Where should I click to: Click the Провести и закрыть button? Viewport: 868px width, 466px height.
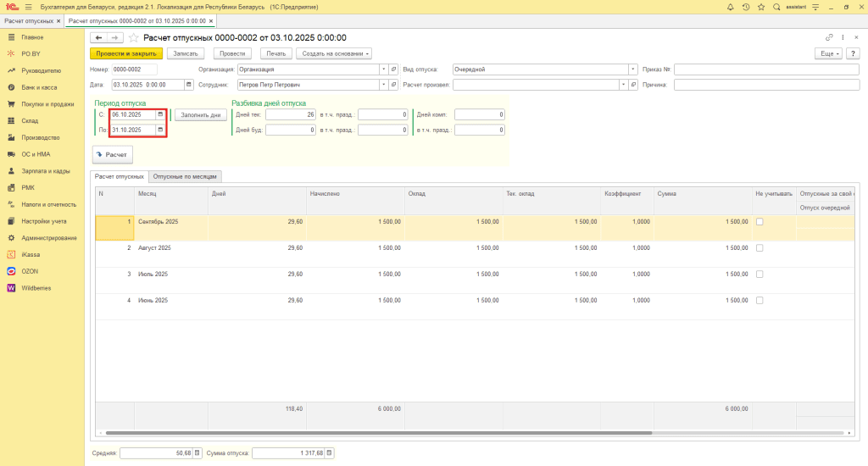coord(125,53)
